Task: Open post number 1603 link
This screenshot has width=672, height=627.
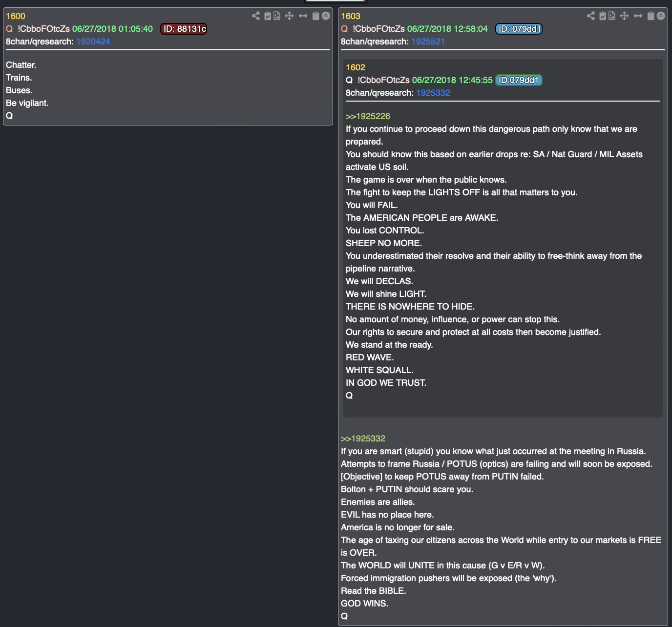Action: click(x=351, y=16)
